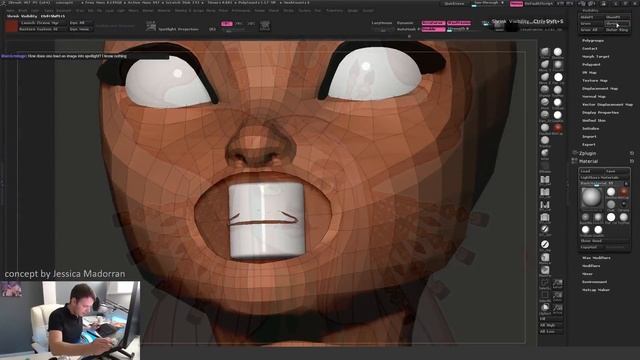Image resolution: width=640 pixels, height=360 pixels.
Task: Adjust the See-through slider in title bar
Action: (x=488, y=4)
